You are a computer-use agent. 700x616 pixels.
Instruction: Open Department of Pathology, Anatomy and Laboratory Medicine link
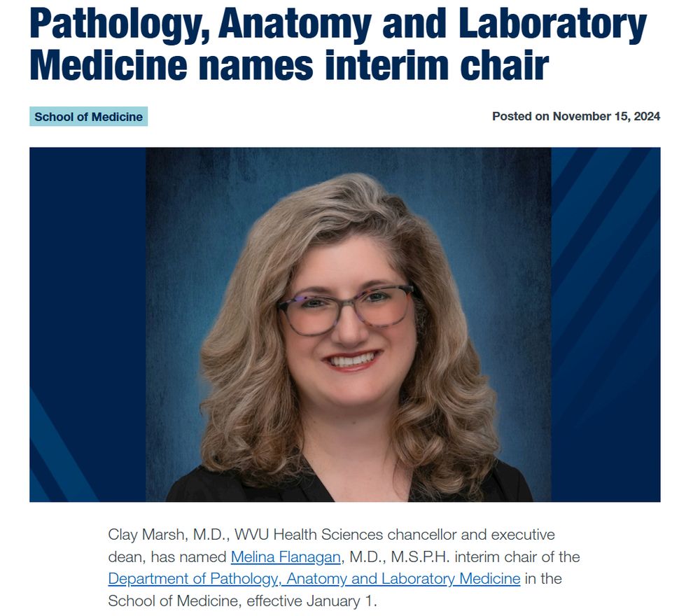[314, 578]
